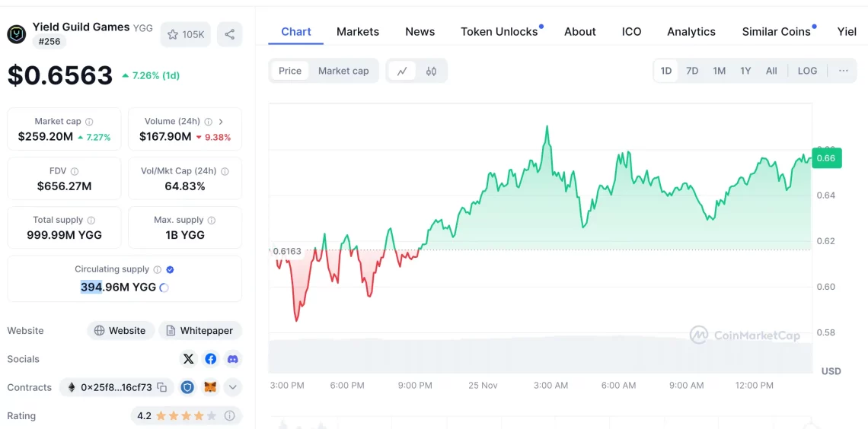Open the Token Unlocks tab

(499, 31)
